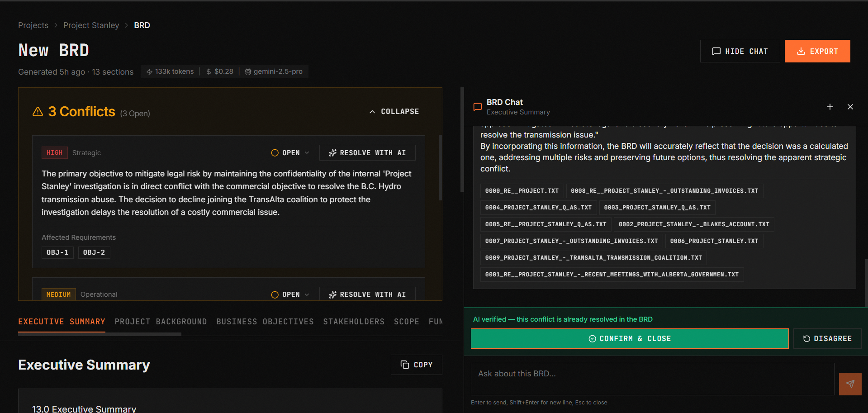868x413 pixels.
Task: Confirm and close the verified conflict
Action: click(x=629, y=338)
